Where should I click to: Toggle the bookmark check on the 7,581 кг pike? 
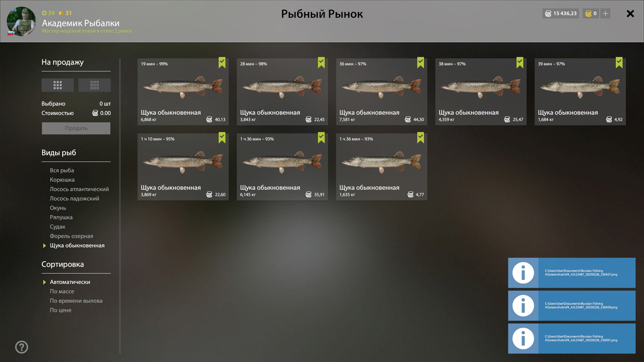(x=421, y=62)
